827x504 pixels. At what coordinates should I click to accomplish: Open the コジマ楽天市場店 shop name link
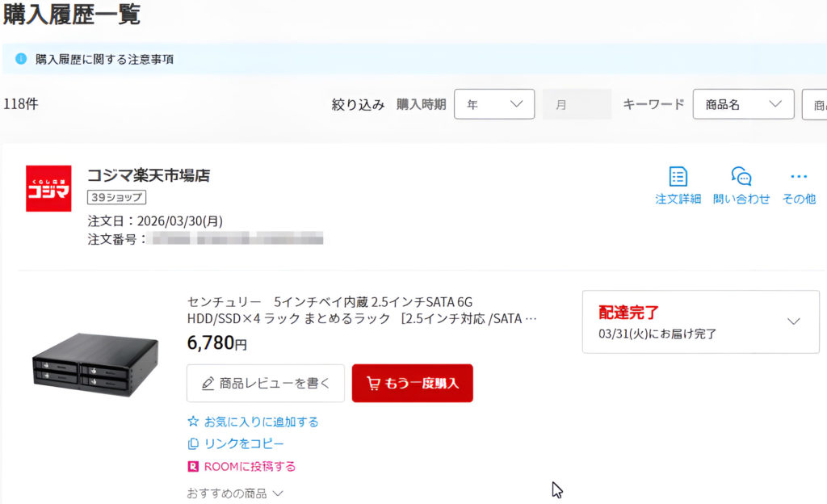148,175
